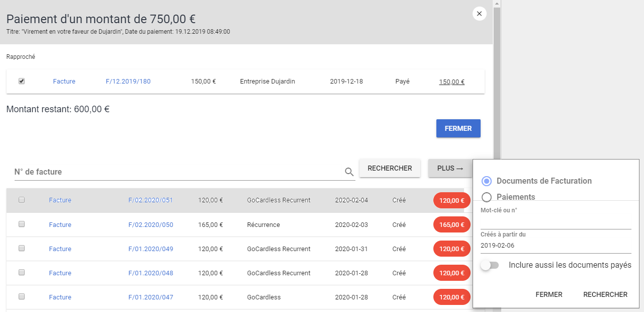644x312 pixels.
Task: Open invoice link F/02.2020/051
Action: click(x=151, y=200)
